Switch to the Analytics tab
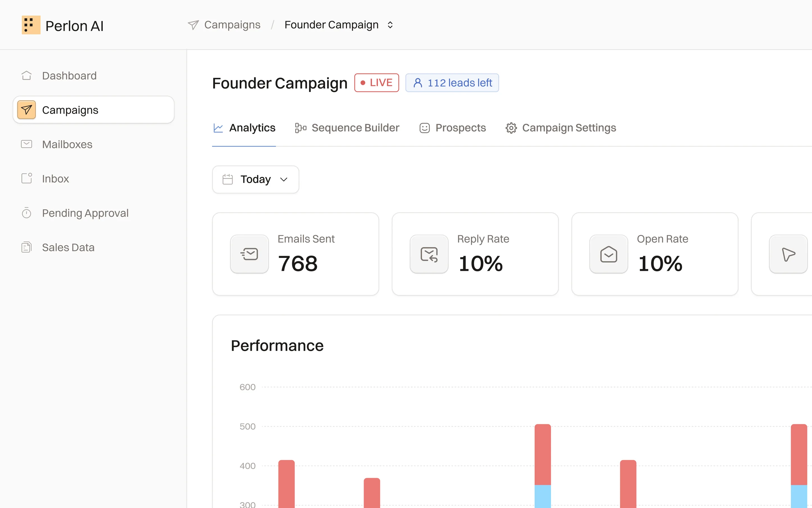The height and width of the screenshot is (508, 812). pyautogui.click(x=244, y=128)
